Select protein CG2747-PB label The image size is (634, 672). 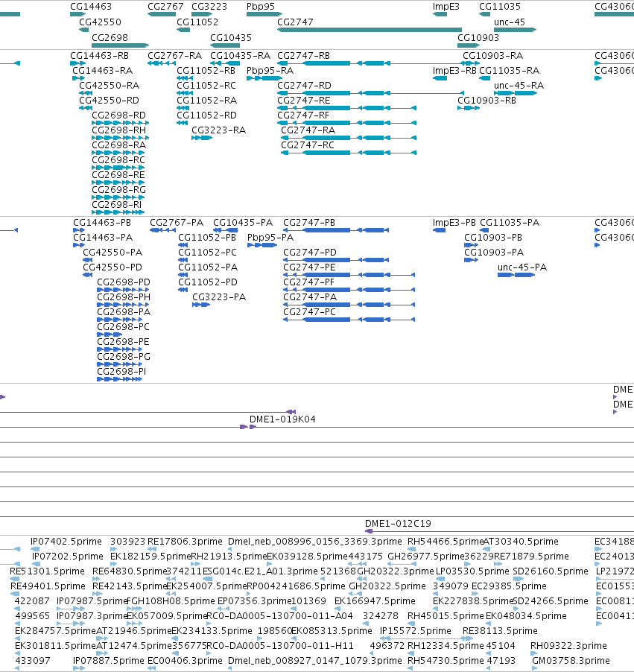pyautogui.click(x=309, y=223)
